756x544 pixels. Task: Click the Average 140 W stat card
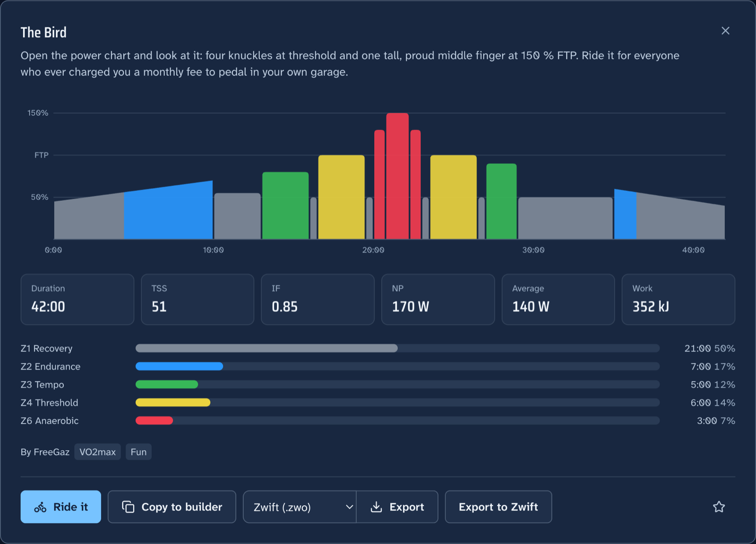(x=558, y=299)
